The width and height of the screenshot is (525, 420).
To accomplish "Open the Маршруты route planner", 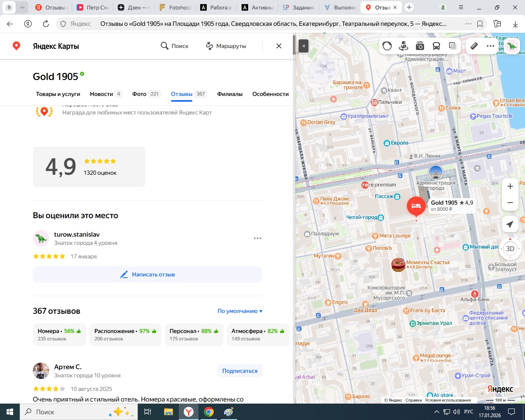I will [226, 46].
